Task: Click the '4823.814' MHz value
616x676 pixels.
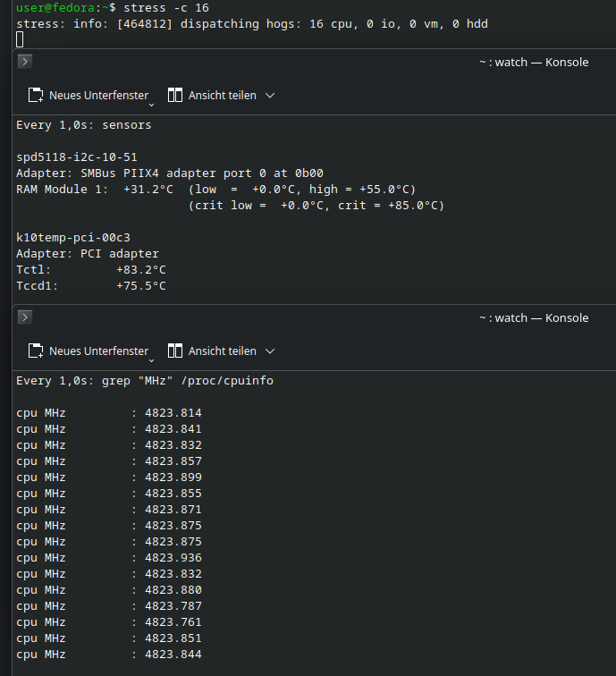Action: point(173,413)
